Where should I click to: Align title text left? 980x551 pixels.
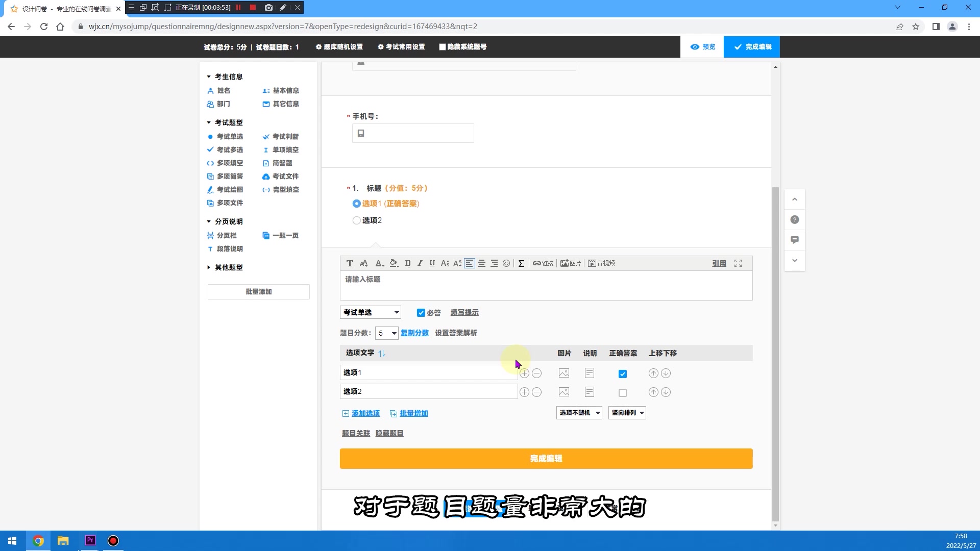click(470, 263)
